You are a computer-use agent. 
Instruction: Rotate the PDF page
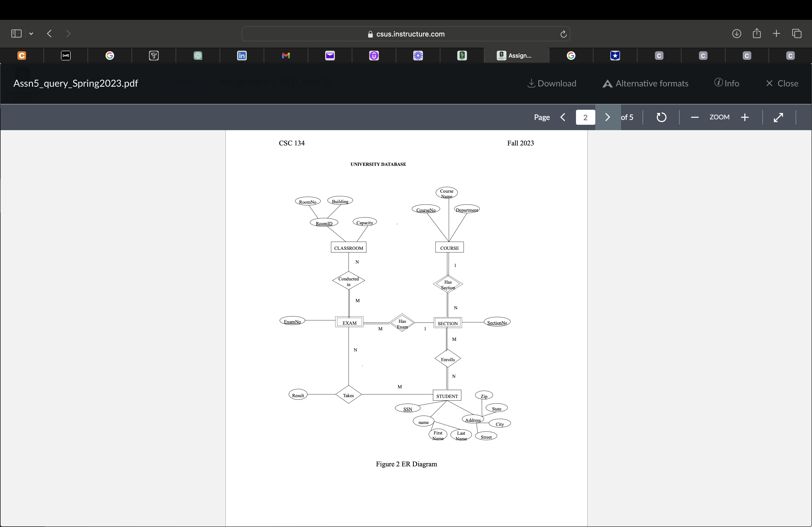661,117
